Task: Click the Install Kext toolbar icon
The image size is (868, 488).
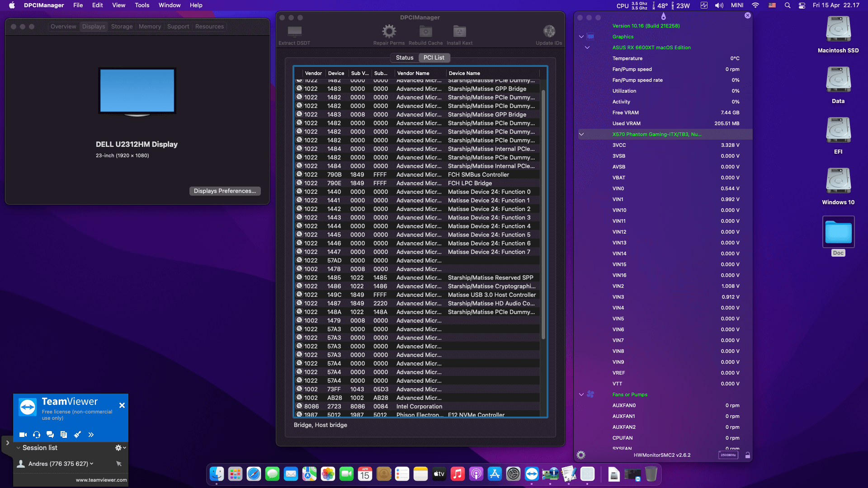Action: pos(459,32)
